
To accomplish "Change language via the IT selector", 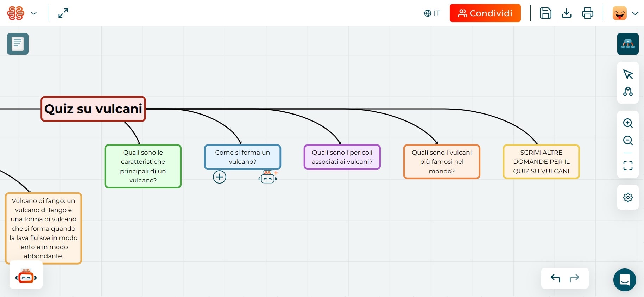I will point(432,13).
